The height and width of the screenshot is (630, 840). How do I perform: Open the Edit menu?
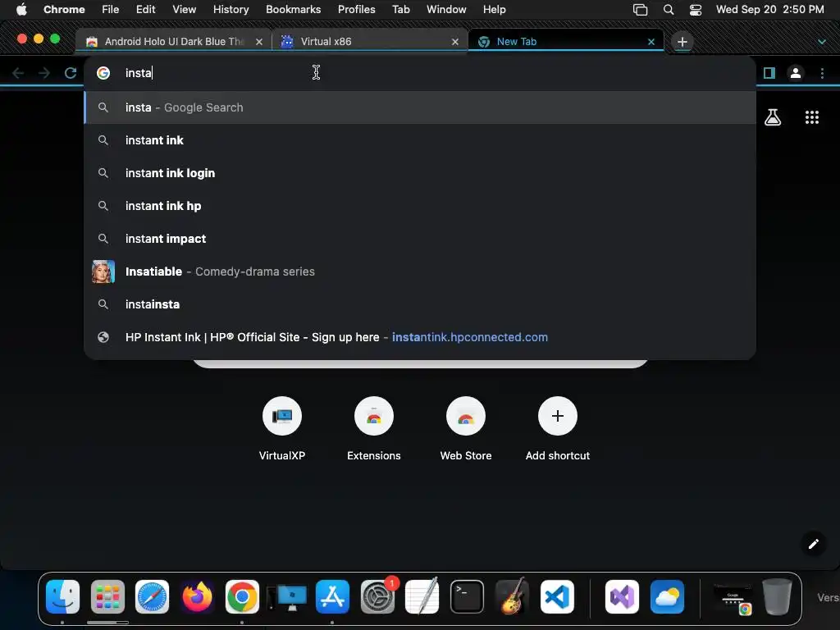(x=145, y=9)
